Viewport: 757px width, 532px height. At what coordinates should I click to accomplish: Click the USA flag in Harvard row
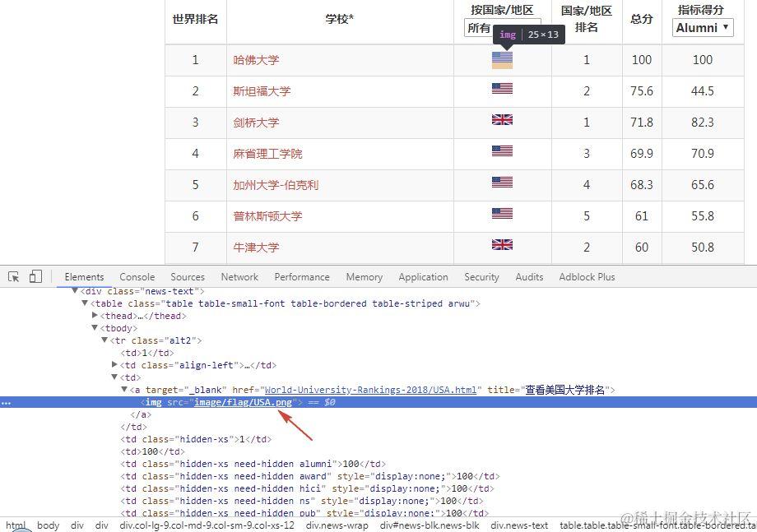[502, 60]
